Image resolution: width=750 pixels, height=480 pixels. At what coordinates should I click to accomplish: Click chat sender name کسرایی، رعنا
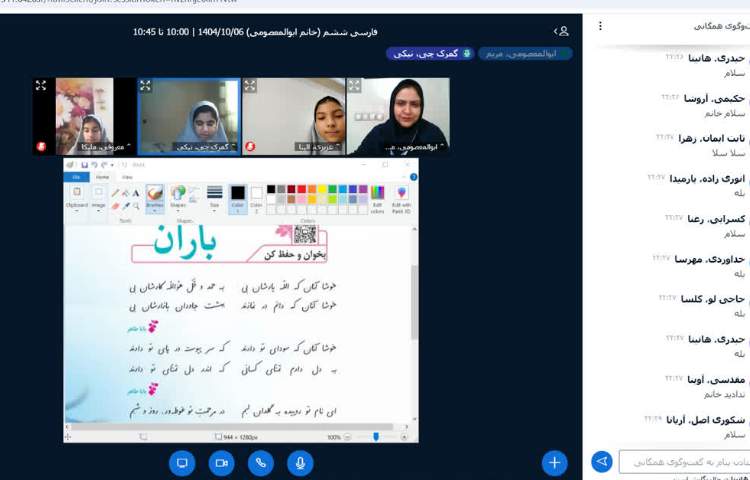point(716,219)
